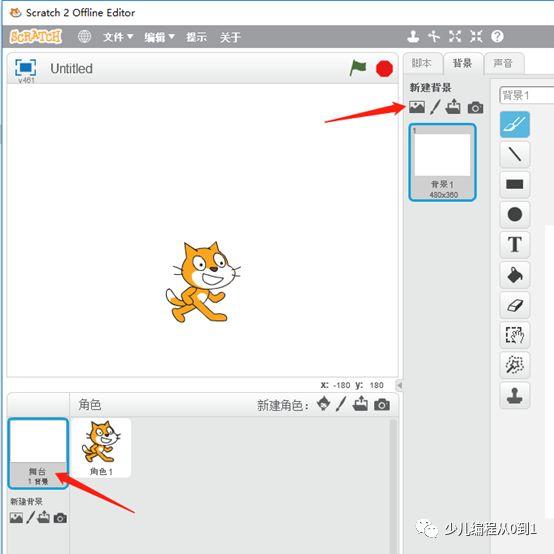Select the 背景1 backdrop thumbnail

pos(442,162)
